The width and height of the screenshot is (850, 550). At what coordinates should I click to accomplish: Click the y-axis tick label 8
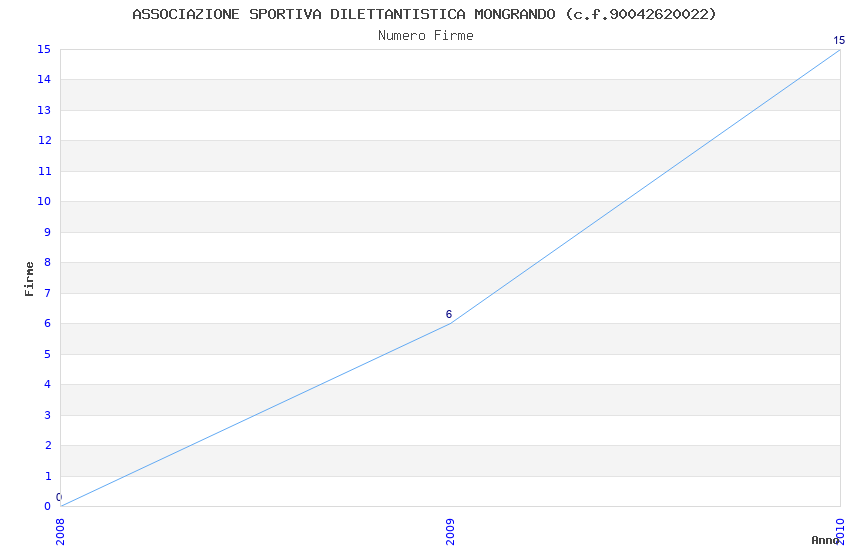[48, 262]
